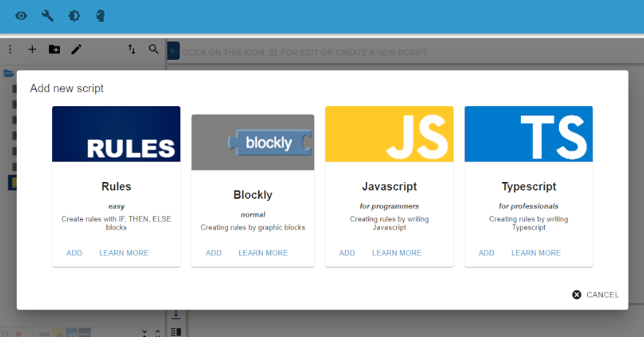Viewport: 644px width, 337px height.
Task: Click the expand-all chevrons at the sidebar bottom
Action: [158, 333]
